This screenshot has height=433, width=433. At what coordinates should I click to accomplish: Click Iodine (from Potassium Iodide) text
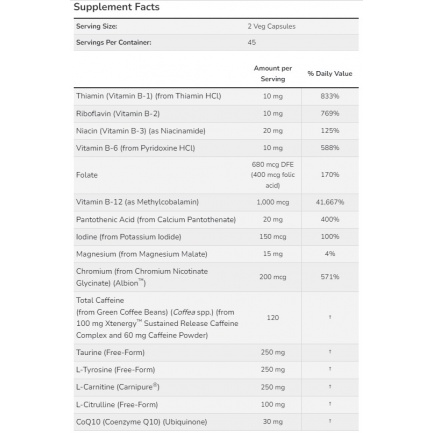(129, 237)
